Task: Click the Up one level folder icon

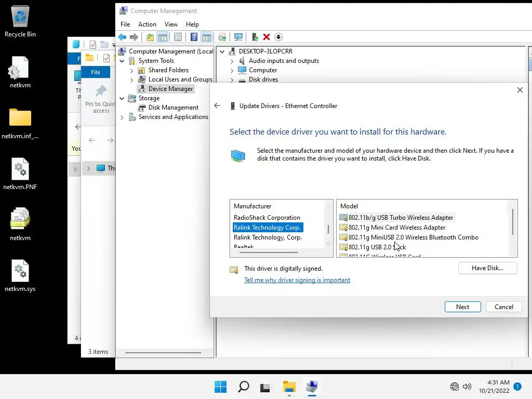Action: click(x=150, y=37)
